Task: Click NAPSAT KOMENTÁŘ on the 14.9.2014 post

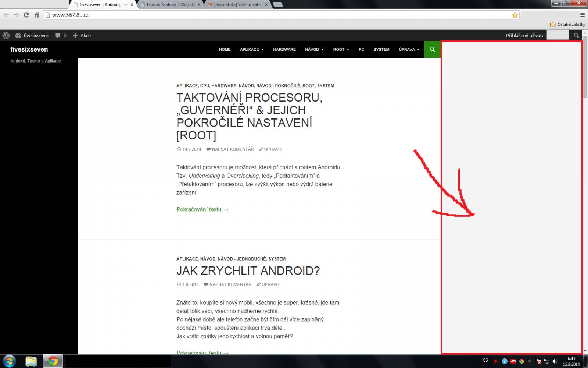Action: click(x=230, y=149)
